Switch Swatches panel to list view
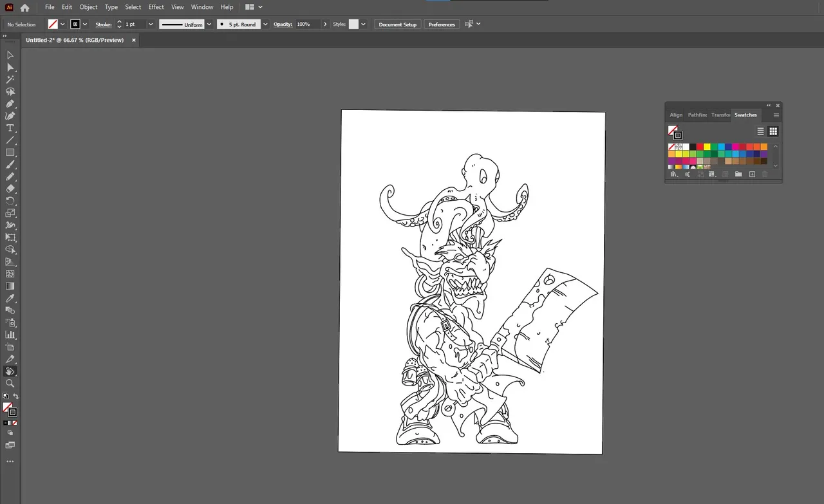Viewport: 824px width, 504px height. click(760, 131)
